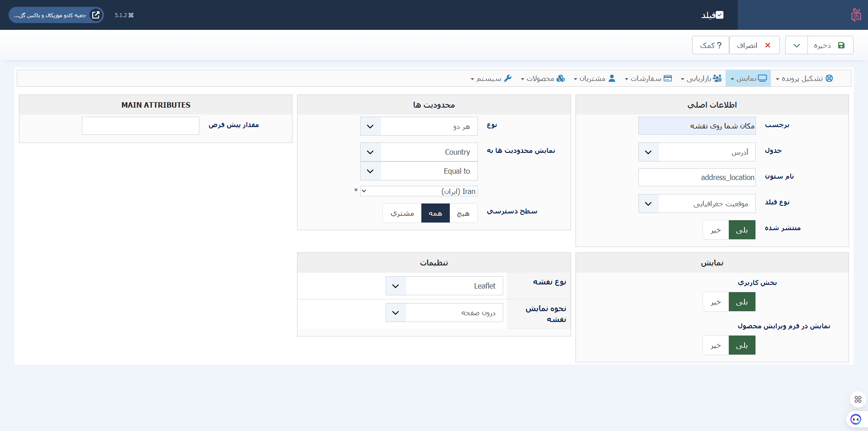The image size is (868, 431).
Task: Click the default value (مقدار پیش فرض) input
Action: pos(141,126)
